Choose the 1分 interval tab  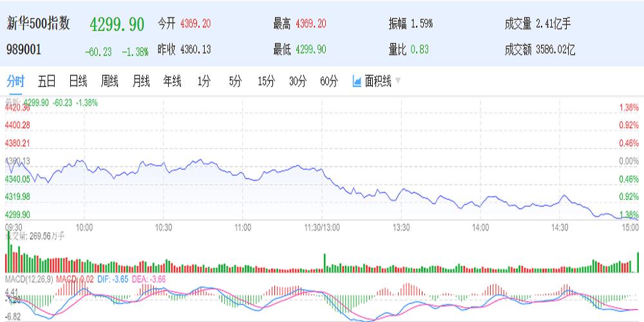tap(204, 81)
